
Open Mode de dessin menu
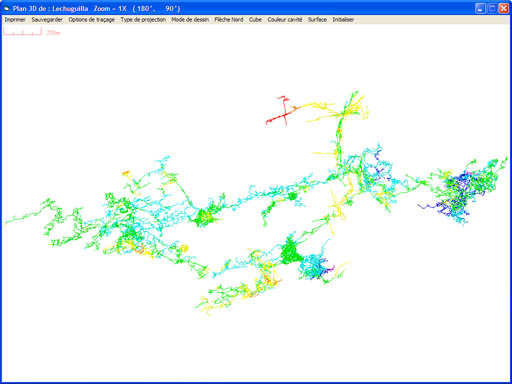click(190, 20)
